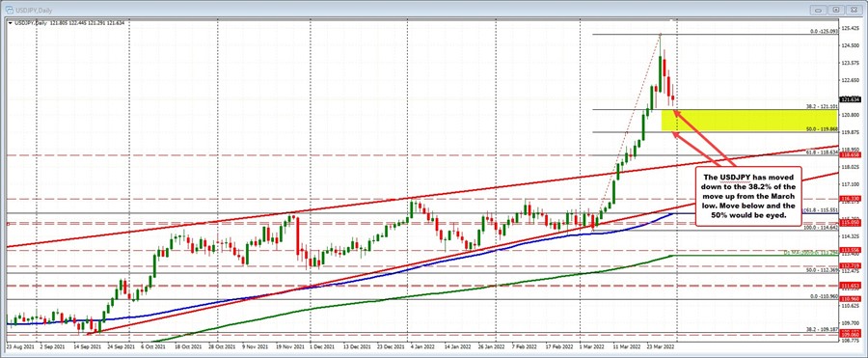Screen dimensions: 868x358
Task: Click the 122.650 price axis value
Action: (851, 80)
